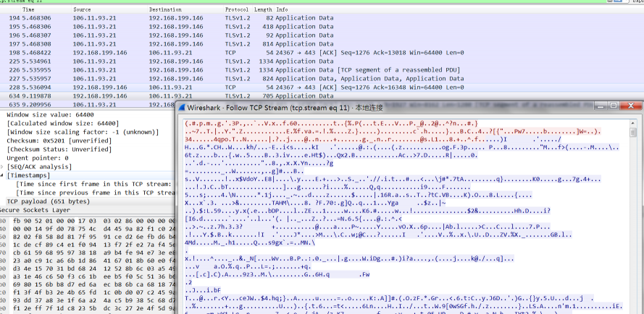Minimize the Follow TCP Stream dialog
This screenshot has height=314, width=644.
pos(601,106)
